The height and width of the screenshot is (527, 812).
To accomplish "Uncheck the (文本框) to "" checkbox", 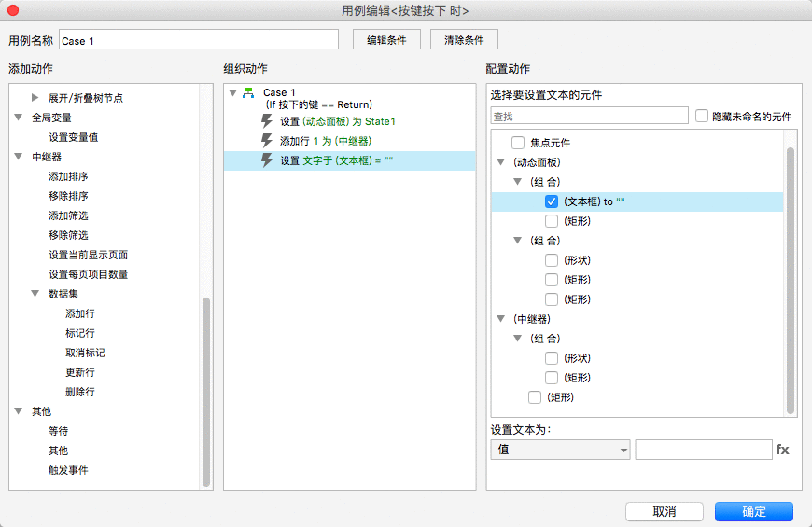I will (552, 201).
